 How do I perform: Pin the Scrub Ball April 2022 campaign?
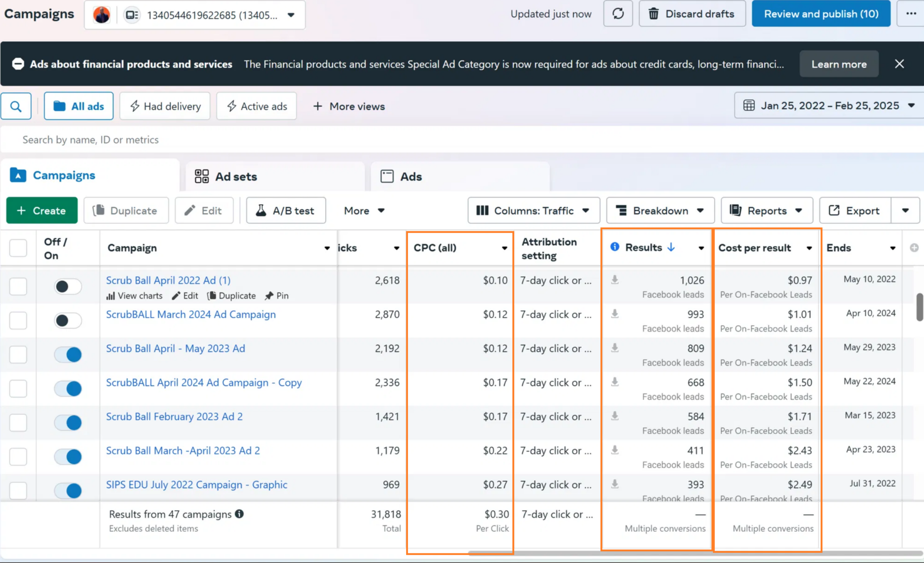pos(276,296)
